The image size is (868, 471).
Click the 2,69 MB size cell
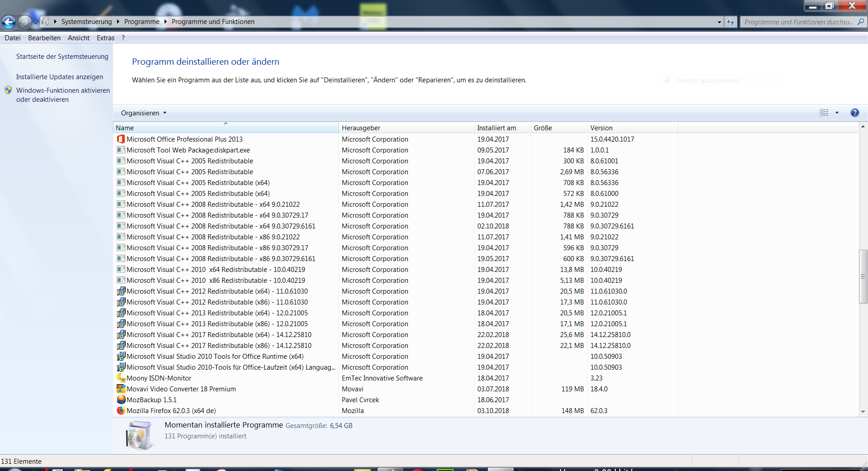(572, 171)
